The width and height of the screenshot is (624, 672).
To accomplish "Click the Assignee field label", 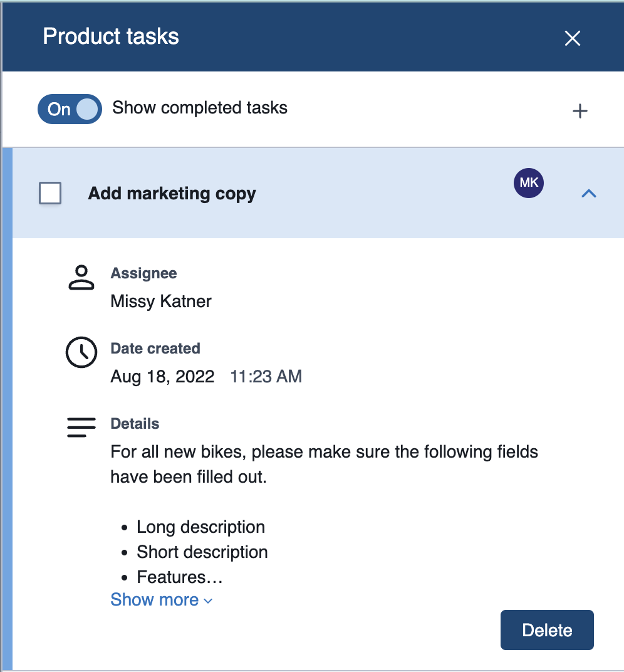I will point(143,273).
